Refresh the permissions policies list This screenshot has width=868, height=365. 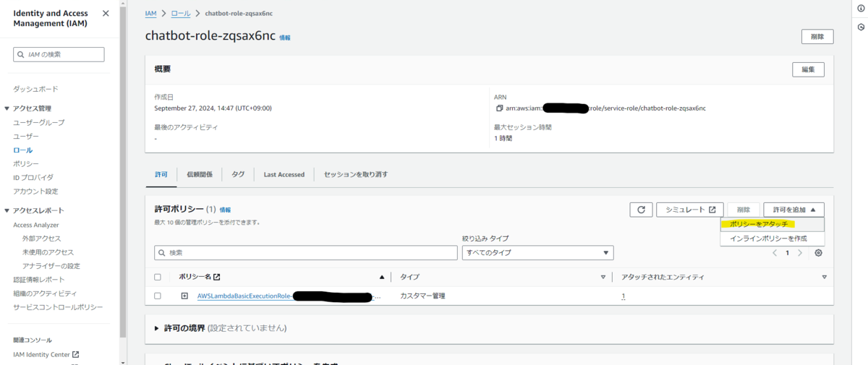tap(641, 210)
